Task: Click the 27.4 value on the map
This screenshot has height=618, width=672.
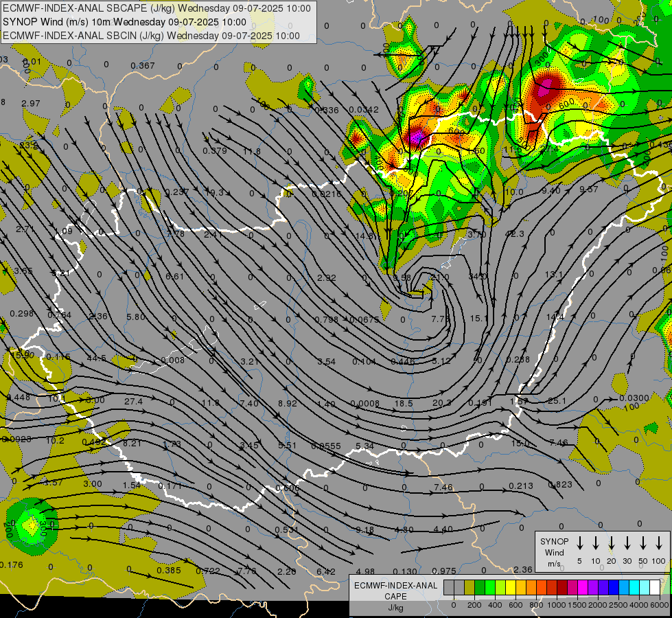Action: pyautogui.click(x=133, y=402)
